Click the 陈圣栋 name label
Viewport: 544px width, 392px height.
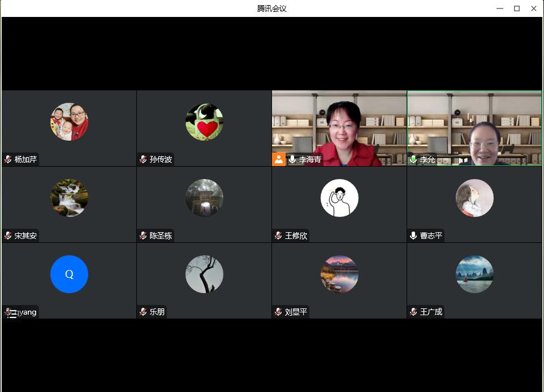pos(161,236)
